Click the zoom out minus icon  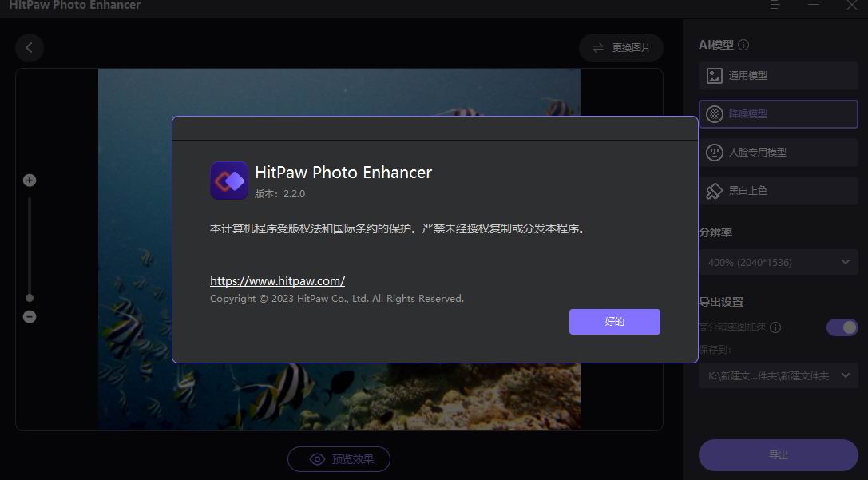coord(30,317)
